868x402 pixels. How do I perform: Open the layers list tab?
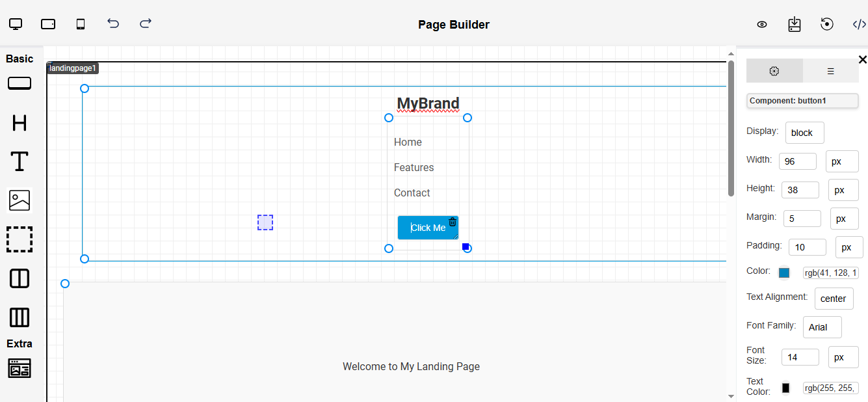point(831,71)
